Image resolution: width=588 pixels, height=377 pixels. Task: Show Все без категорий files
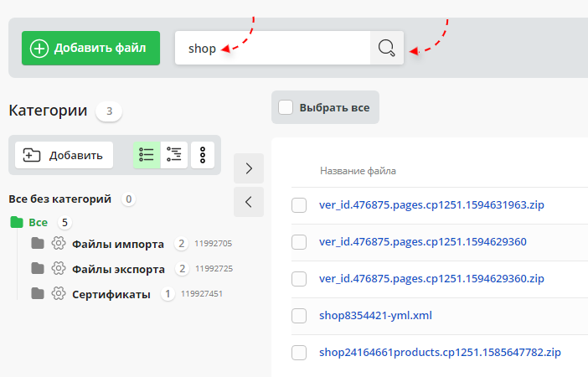click(x=59, y=199)
